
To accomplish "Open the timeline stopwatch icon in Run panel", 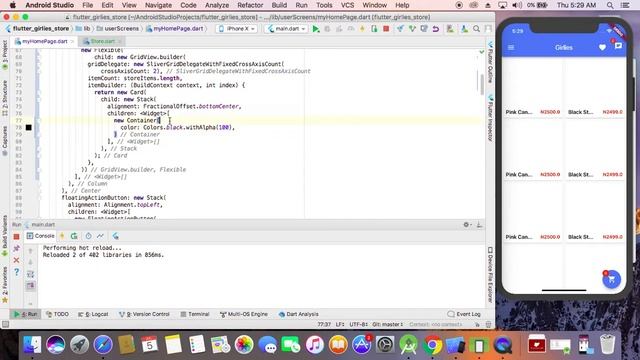I will pyautogui.click(x=88, y=236).
